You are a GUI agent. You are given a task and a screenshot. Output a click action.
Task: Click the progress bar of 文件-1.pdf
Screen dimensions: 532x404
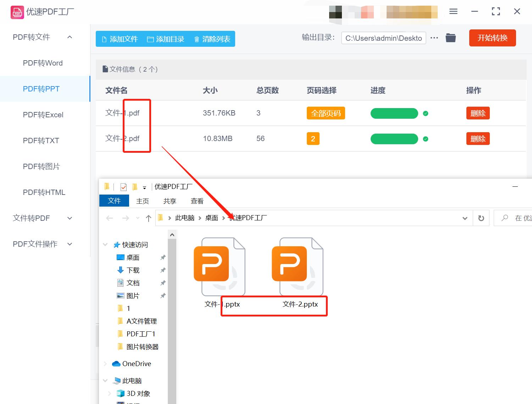(394, 113)
